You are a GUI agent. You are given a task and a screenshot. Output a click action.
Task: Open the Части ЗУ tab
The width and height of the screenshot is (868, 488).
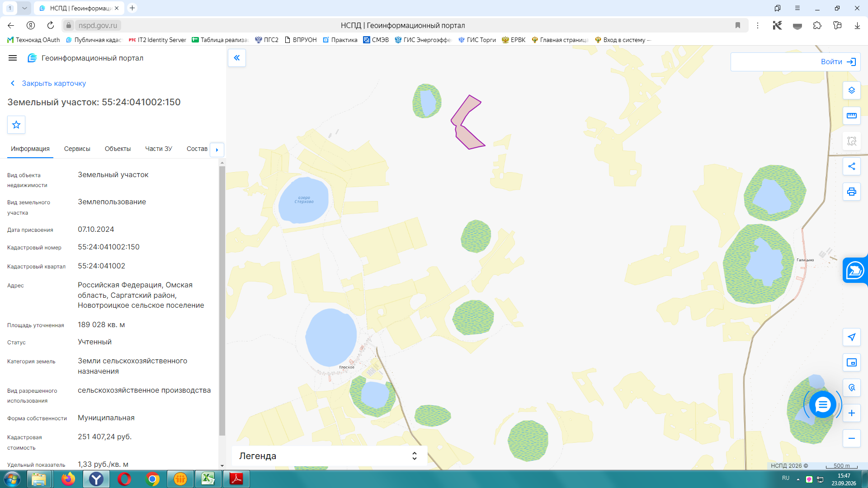click(159, 149)
